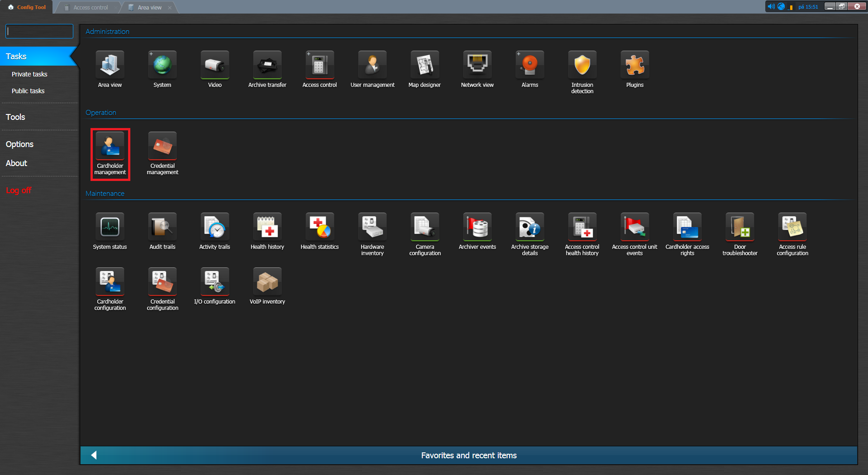Open the Area view task icon
The image size is (868, 475).
coord(110,66)
